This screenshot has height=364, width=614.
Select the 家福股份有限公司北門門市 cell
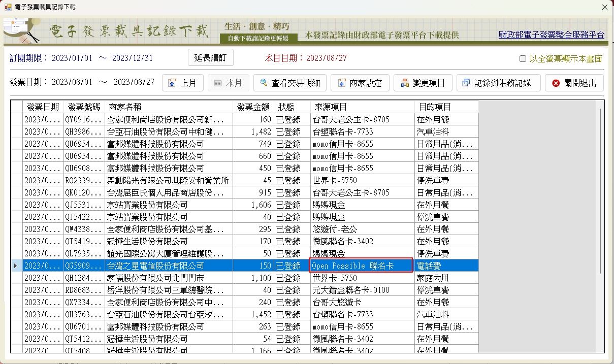[x=169, y=278]
